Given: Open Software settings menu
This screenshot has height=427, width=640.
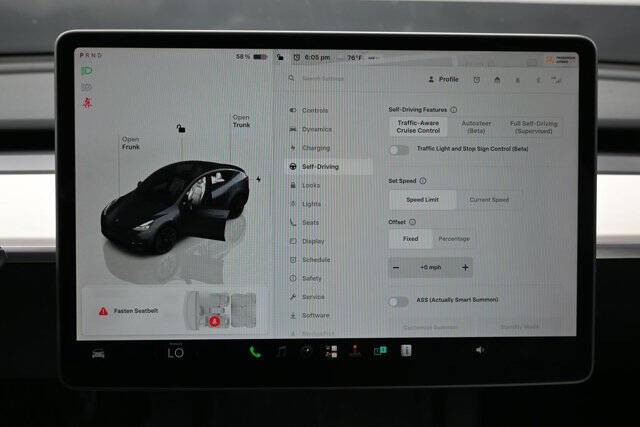Looking at the screenshot, I should (x=310, y=315).
